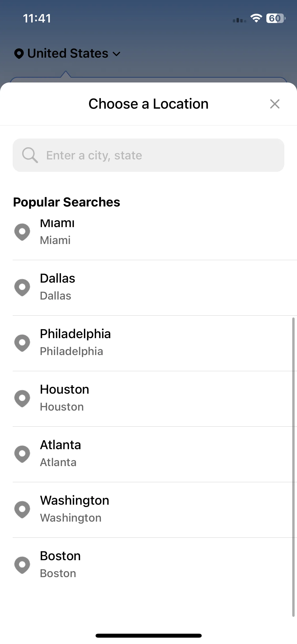Focus the Enter a city, state field

point(148,155)
